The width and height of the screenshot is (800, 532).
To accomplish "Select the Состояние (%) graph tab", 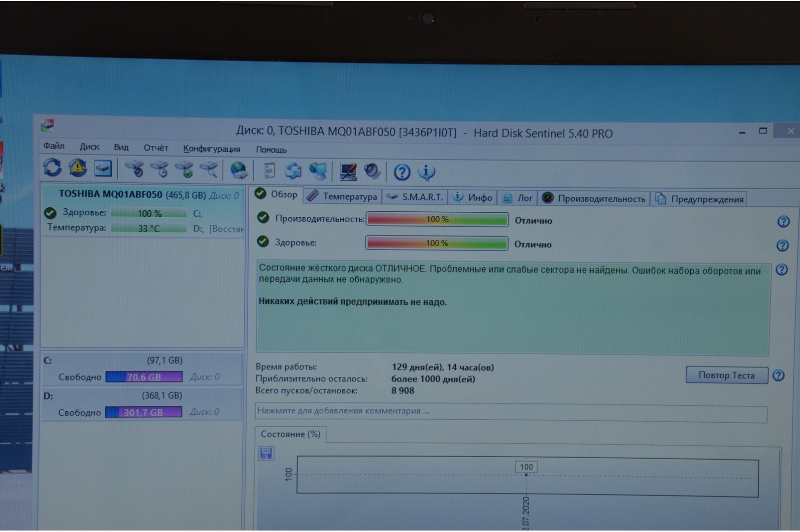I will 290,434.
